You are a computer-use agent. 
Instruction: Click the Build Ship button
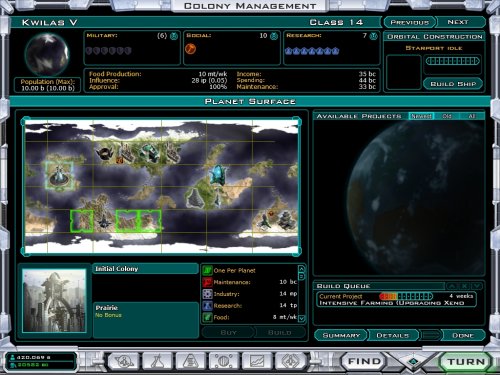click(x=453, y=84)
